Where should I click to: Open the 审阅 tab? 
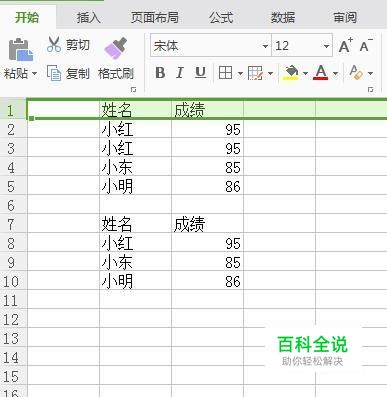pyautogui.click(x=345, y=17)
